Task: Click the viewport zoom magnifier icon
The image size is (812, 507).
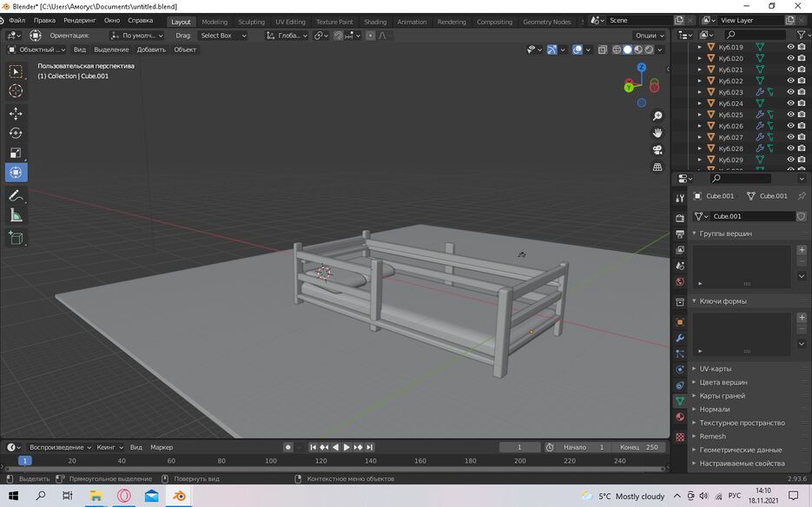Action: [657, 116]
